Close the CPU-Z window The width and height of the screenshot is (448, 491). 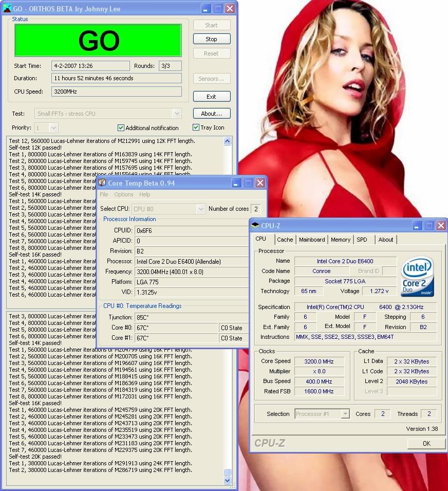(441, 226)
